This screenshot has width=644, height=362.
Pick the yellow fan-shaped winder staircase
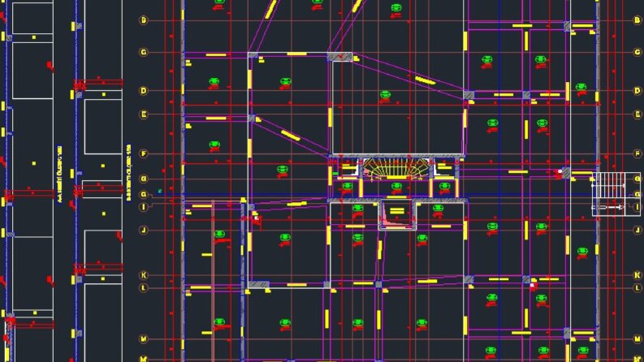pyautogui.click(x=396, y=168)
